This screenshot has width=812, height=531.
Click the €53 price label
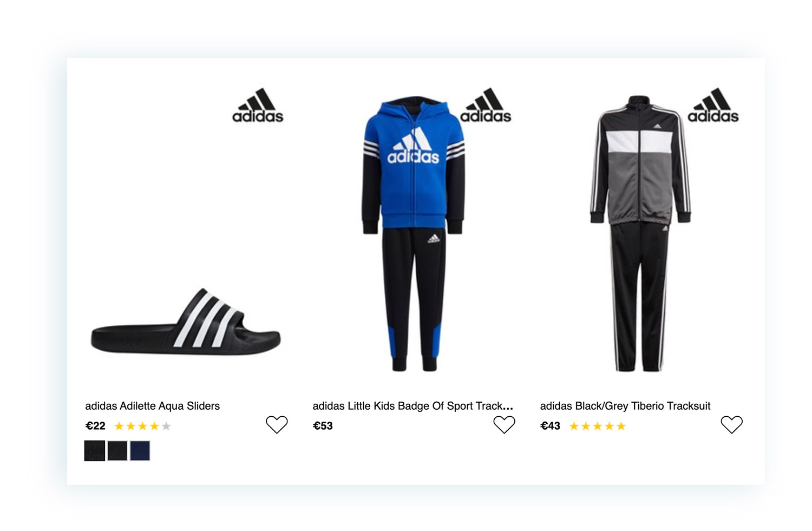tap(323, 426)
